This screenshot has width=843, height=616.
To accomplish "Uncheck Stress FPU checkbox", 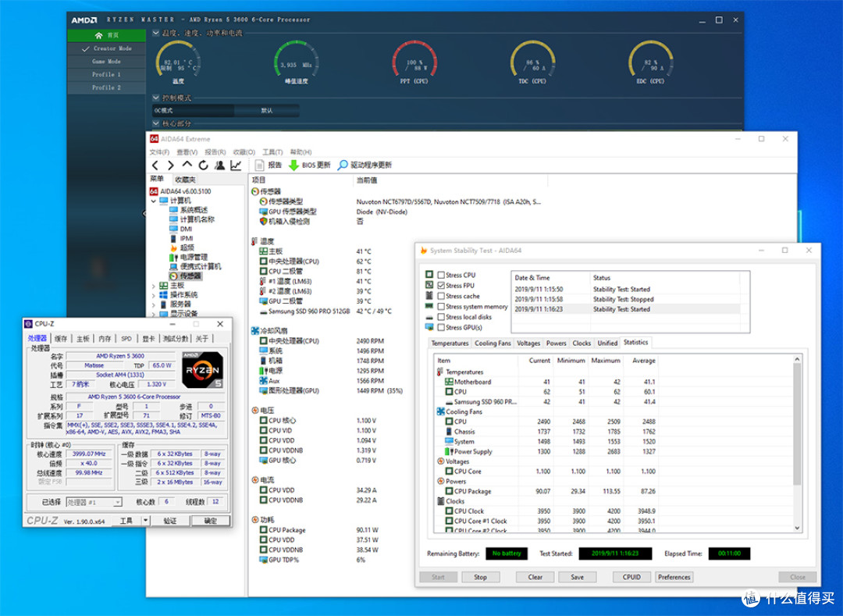I will (x=441, y=286).
